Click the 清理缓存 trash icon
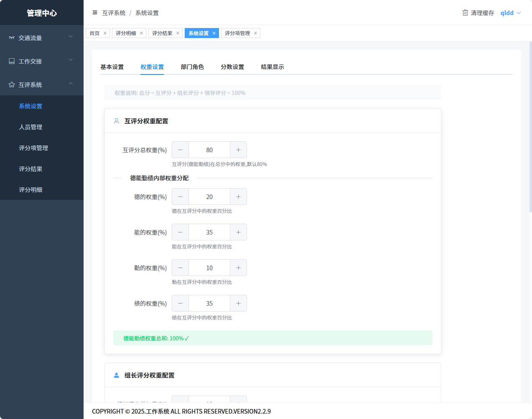The width and height of the screenshot is (532, 419). point(465,13)
